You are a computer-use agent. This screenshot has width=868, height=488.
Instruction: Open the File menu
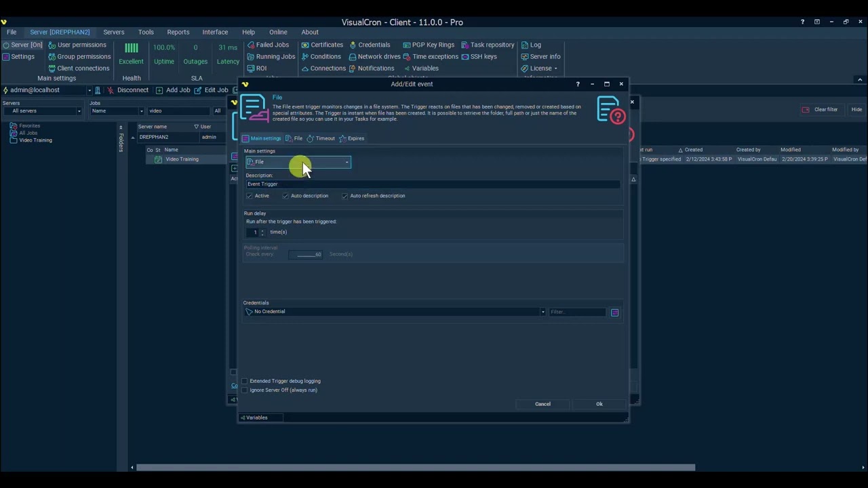(12, 32)
